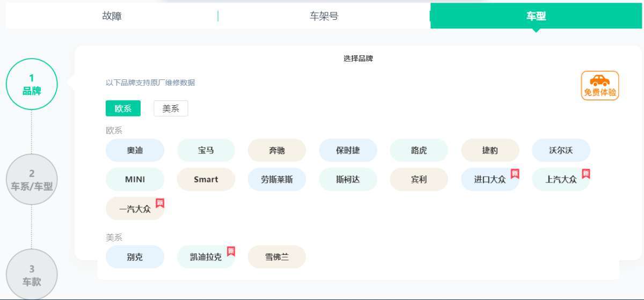Select the 上汽大众 brand

point(561,179)
